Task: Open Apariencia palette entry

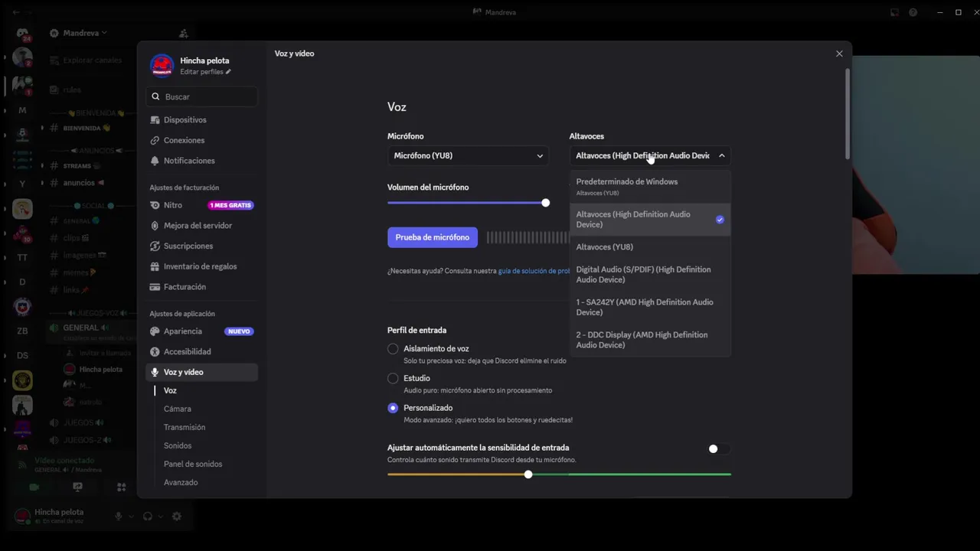Action: (x=201, y=331)
